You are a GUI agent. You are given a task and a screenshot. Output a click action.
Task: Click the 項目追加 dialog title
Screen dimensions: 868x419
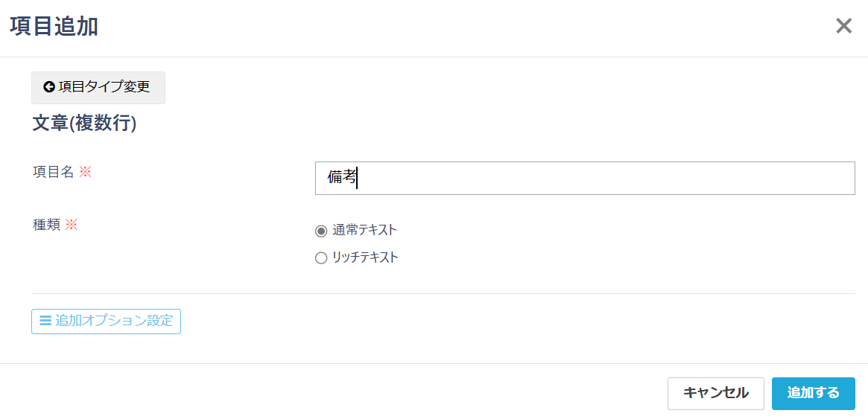click(x=54, y=27)
